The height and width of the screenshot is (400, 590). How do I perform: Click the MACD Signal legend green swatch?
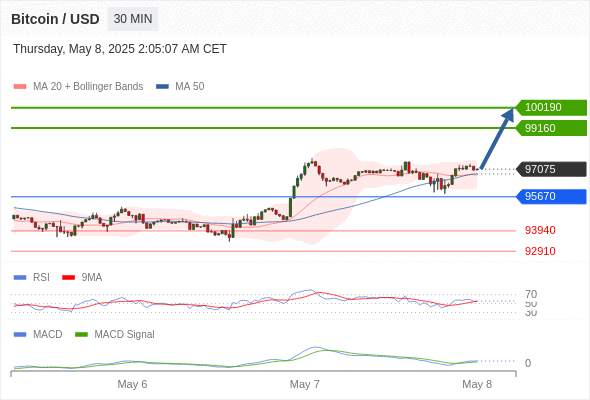point(81,335)
